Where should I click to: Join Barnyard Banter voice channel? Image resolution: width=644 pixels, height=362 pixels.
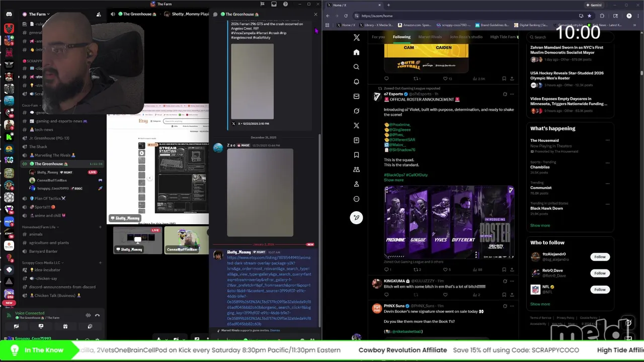43,251
